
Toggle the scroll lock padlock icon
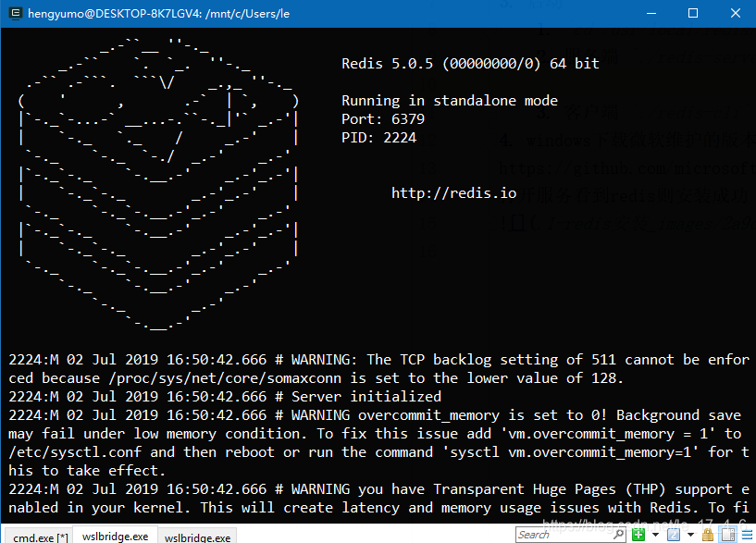click(x=708, y=535)
